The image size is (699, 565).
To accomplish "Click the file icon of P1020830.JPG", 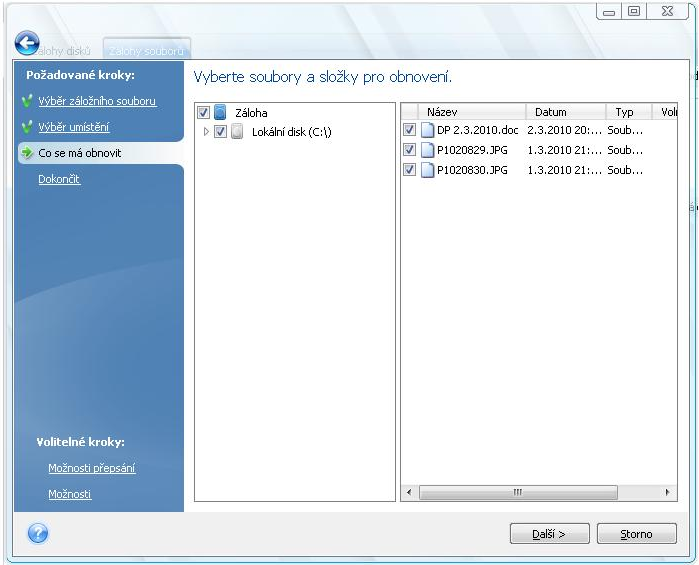I will click(x=428, y=170).
